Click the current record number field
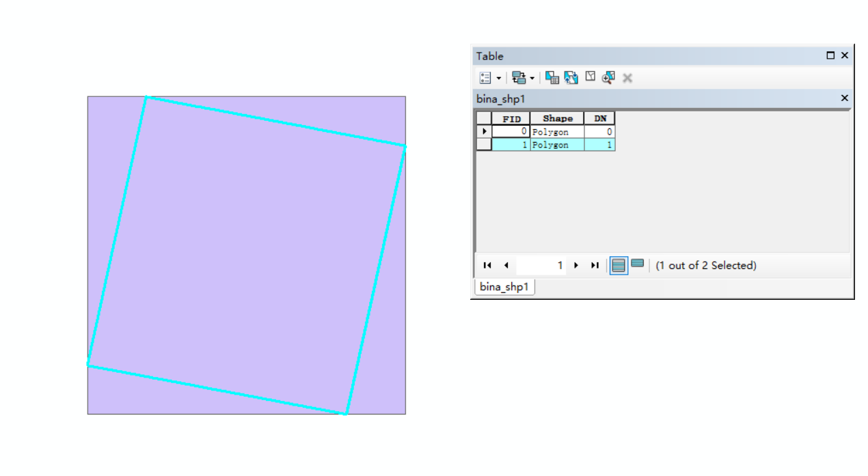Viewport: 868px width, 476px height. click(541, 265)
